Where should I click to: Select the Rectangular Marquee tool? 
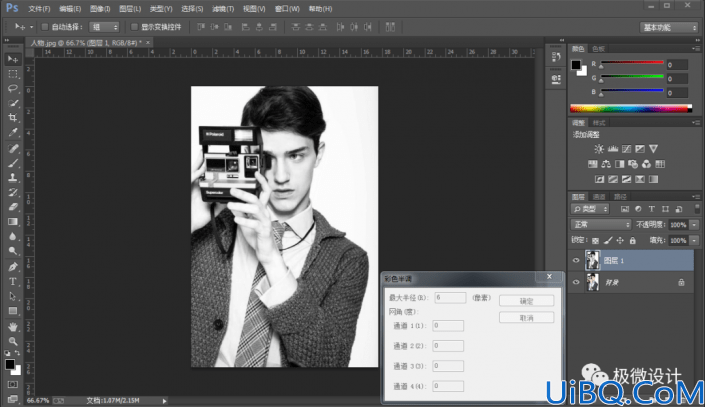13,74
